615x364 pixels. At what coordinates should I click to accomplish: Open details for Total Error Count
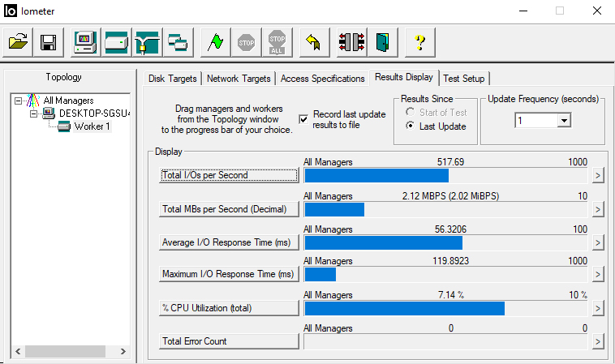tap(597, 341)
